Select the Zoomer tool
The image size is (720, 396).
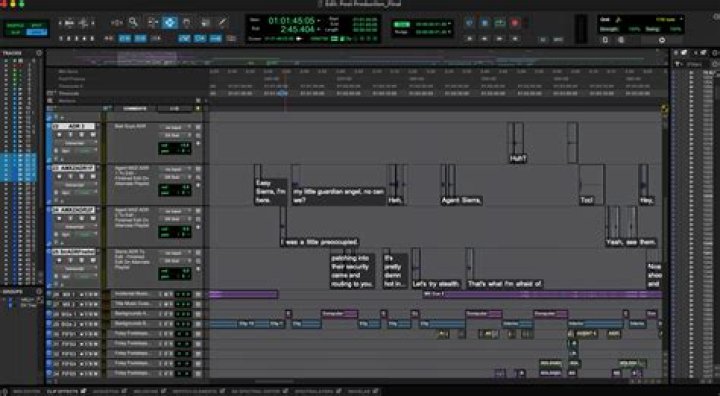coord(134,22)
